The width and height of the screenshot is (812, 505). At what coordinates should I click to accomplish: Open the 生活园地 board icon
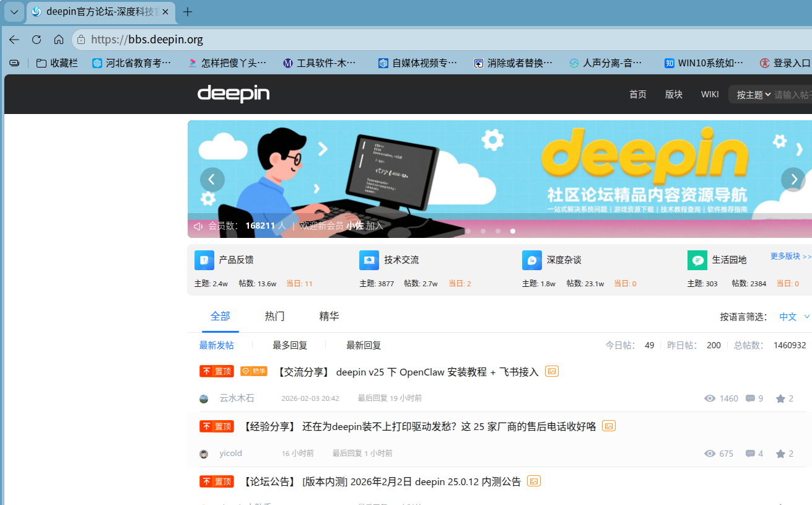point(697,260)
